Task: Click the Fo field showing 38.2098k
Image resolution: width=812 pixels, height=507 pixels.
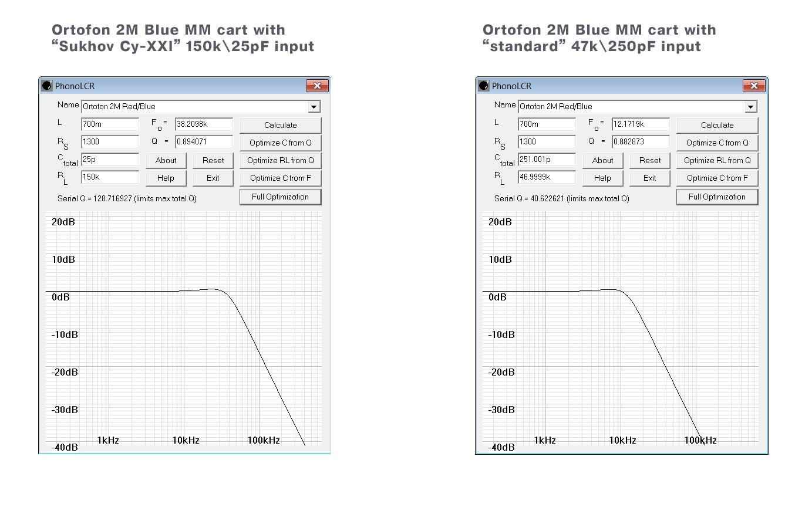Action: click(x=204, y=124)
